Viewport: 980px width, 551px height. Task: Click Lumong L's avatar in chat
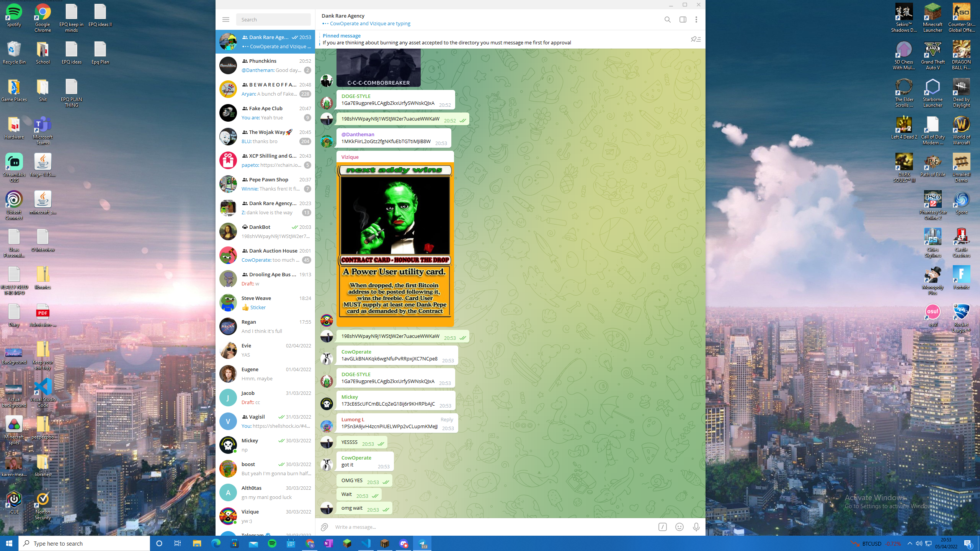pos(327,426)
